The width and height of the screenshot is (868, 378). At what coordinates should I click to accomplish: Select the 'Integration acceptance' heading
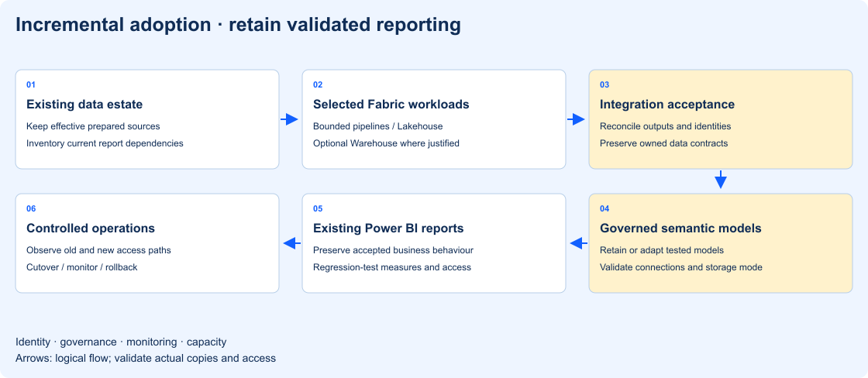click(667, 104)
